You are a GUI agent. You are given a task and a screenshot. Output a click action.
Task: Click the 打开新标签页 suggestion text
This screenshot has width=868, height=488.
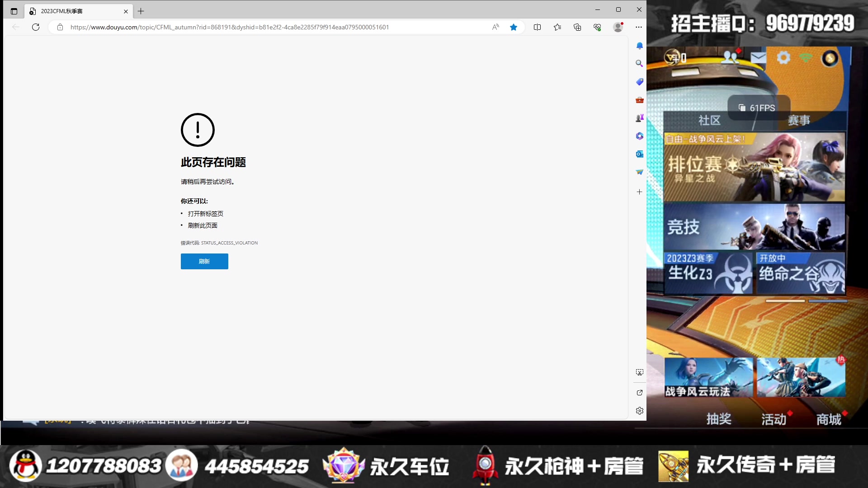point(206,214)
